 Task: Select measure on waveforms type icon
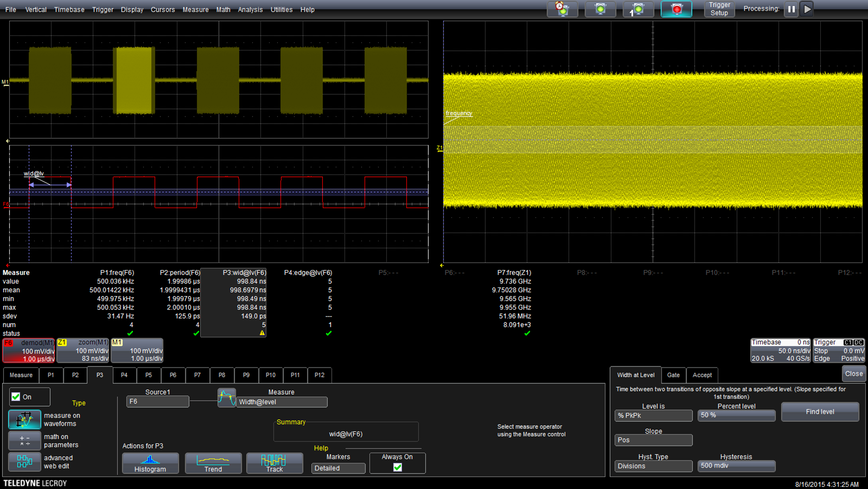tap(24, 420)
